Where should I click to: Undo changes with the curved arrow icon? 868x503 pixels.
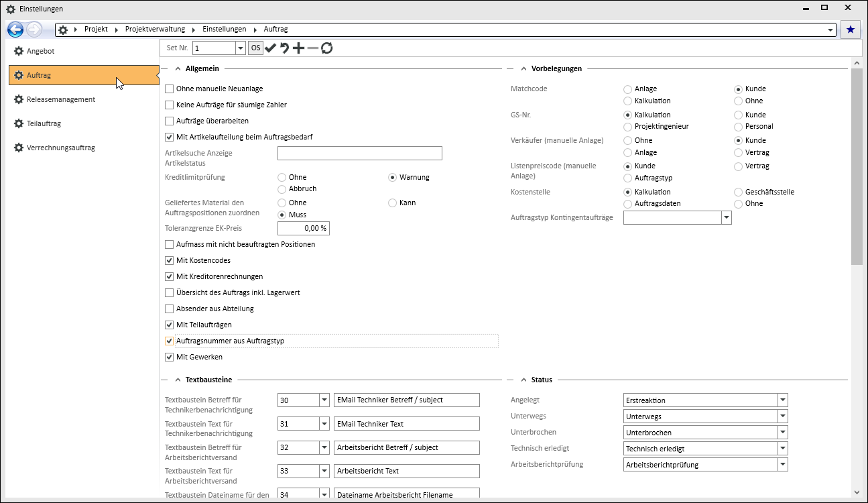click(x=284, y=48)
